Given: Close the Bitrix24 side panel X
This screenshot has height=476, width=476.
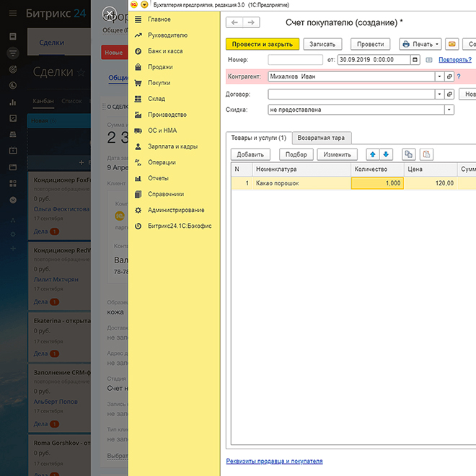Looking at the screenshot, I should pyautogui.click(x=110, y=14).
